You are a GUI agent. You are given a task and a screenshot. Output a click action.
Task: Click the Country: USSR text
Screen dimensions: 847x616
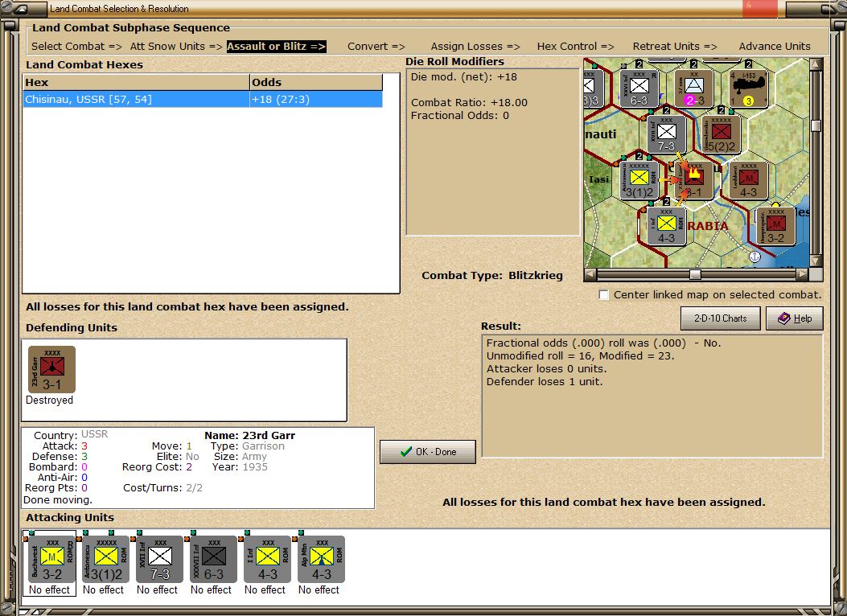point(71,435)
